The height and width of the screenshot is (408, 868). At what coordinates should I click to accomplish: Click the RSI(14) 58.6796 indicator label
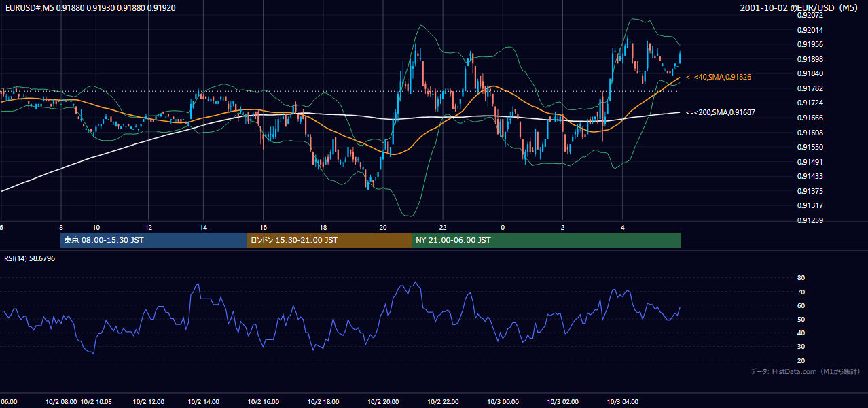coord(30,258)
